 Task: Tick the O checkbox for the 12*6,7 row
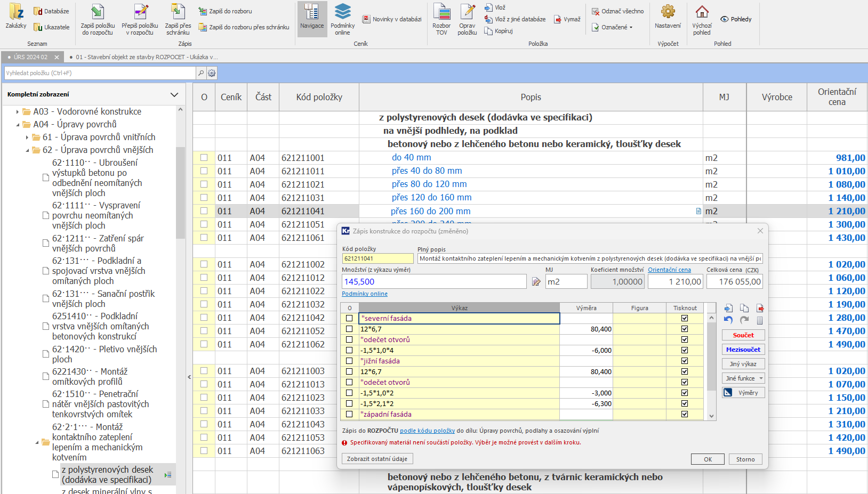tap(349, 329)
